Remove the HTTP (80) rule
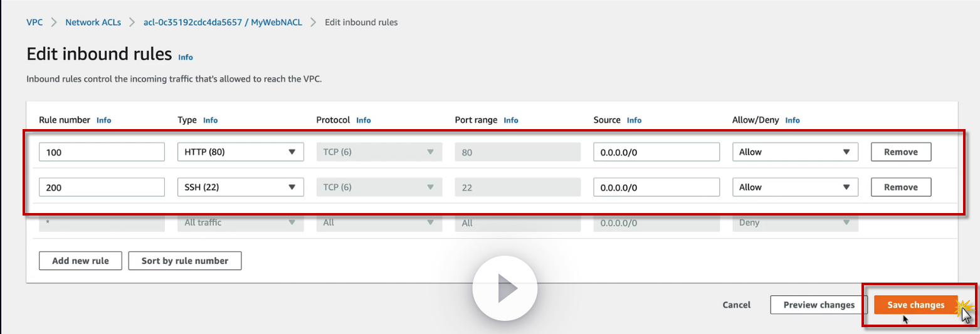This screenshot has height=334, width=980. point(900,152)
